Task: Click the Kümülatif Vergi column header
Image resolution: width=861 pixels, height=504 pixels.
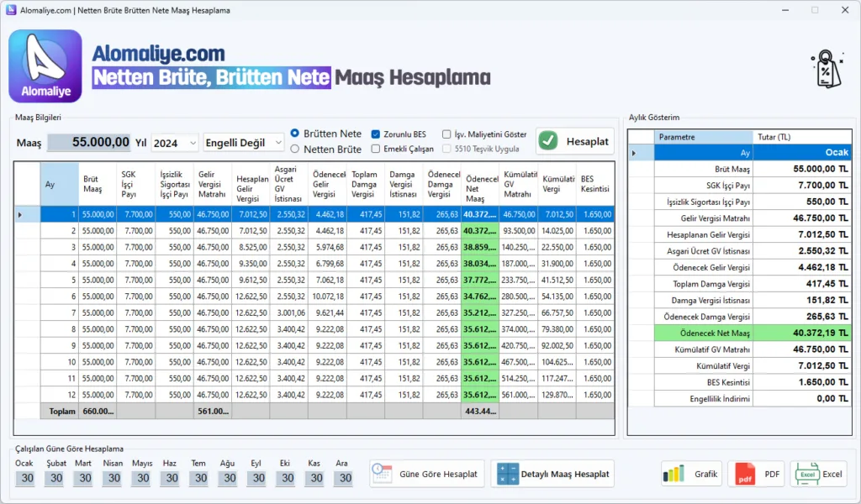Action: pos(557,184)
